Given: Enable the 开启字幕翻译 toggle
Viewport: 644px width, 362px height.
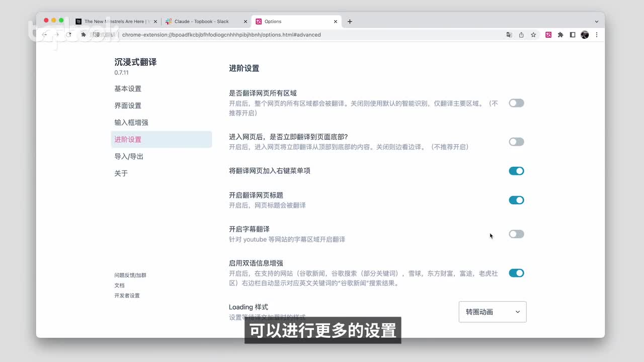Looking at the screenshot, I should (516, 234).
